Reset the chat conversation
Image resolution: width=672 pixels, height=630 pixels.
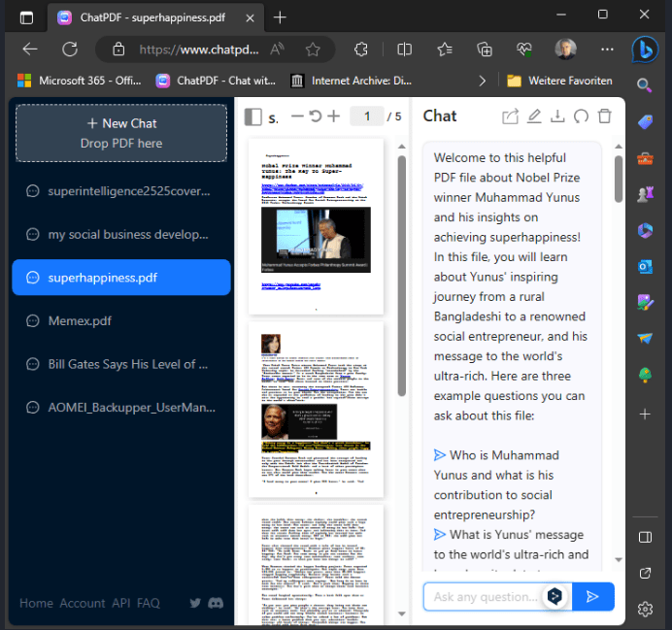581,116
